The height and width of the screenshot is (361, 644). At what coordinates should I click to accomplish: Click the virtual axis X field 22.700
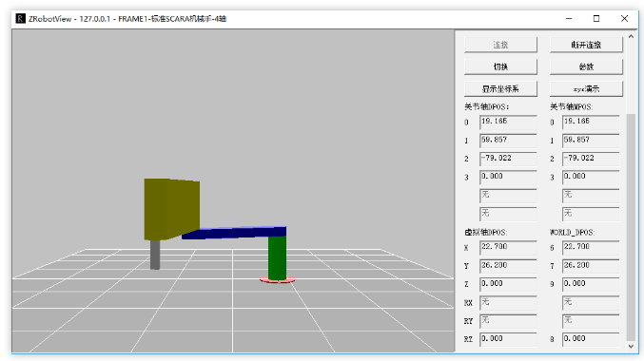pos(508,247)
